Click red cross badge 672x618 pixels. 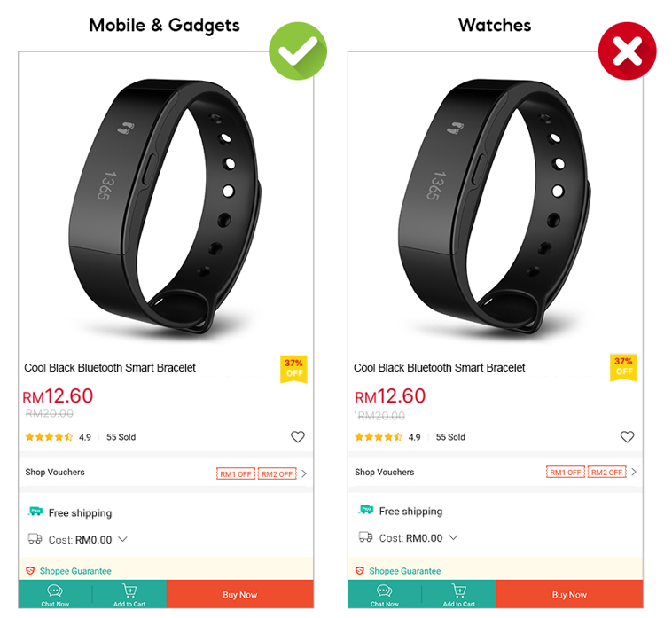coord(628,51)
